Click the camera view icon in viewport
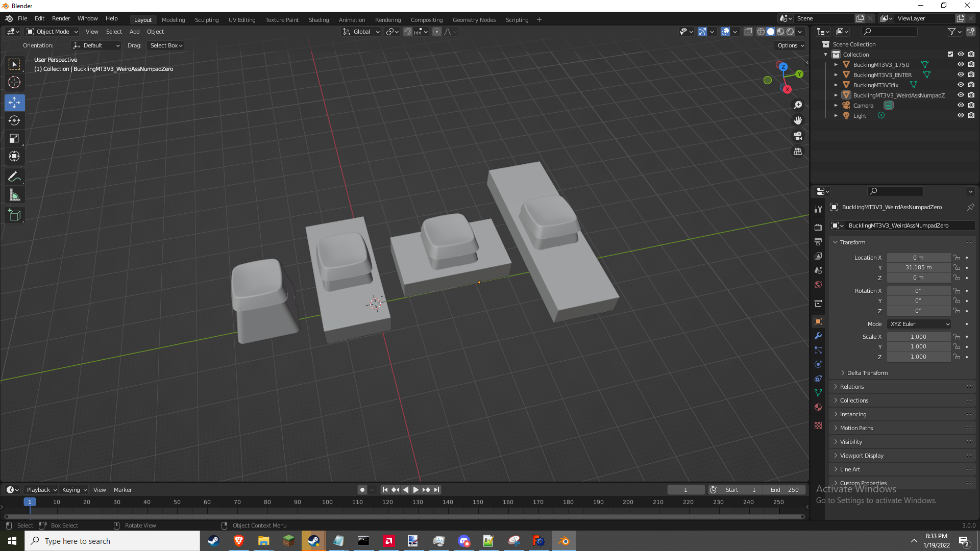Screen dimensions: 980x551 click(798, 136)
